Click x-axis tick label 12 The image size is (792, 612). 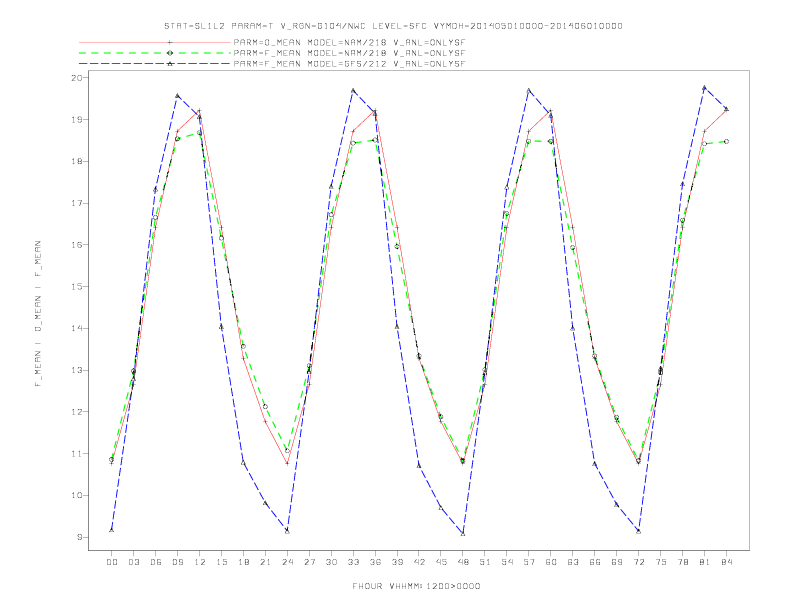(x=200, y=562)
